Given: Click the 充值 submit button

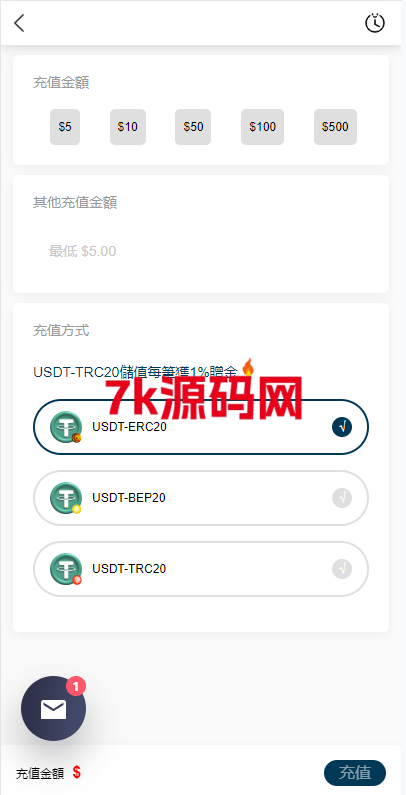Looking at the screenshot, I should (355, 773).
